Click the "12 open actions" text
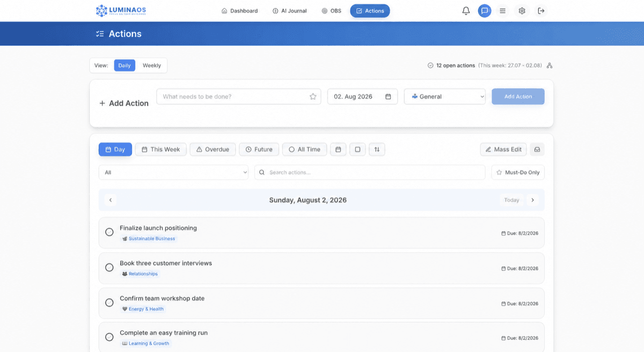The image size is (644, 352). [456, 66]
